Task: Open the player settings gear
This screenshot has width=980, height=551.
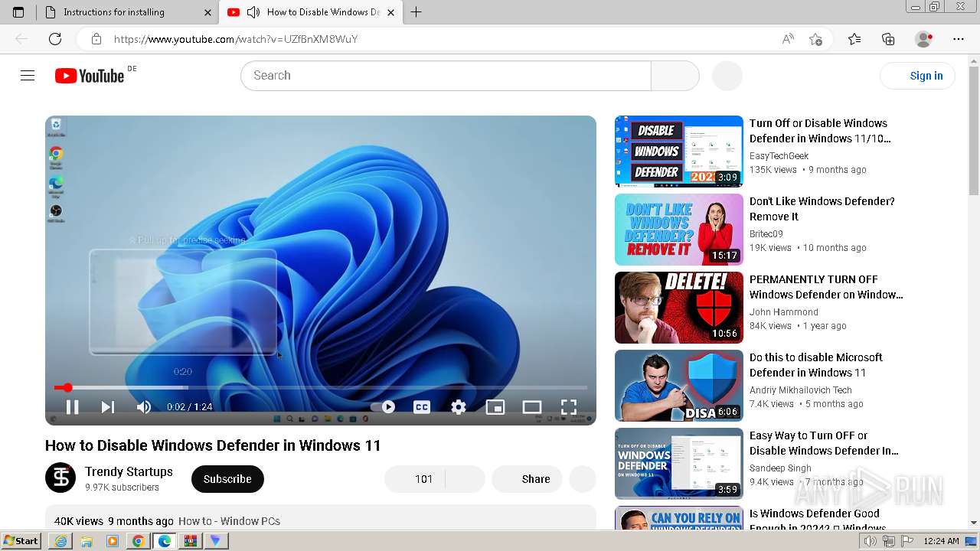Action: click(459, 407)
